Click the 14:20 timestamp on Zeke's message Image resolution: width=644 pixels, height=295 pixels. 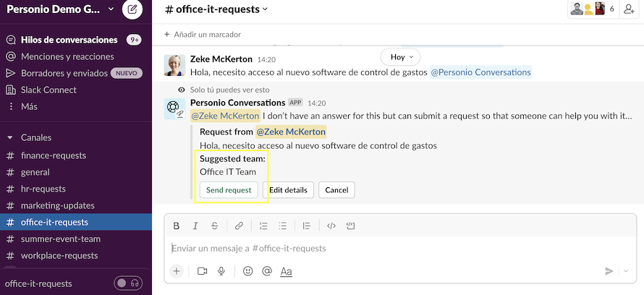[x=266, y=59]
